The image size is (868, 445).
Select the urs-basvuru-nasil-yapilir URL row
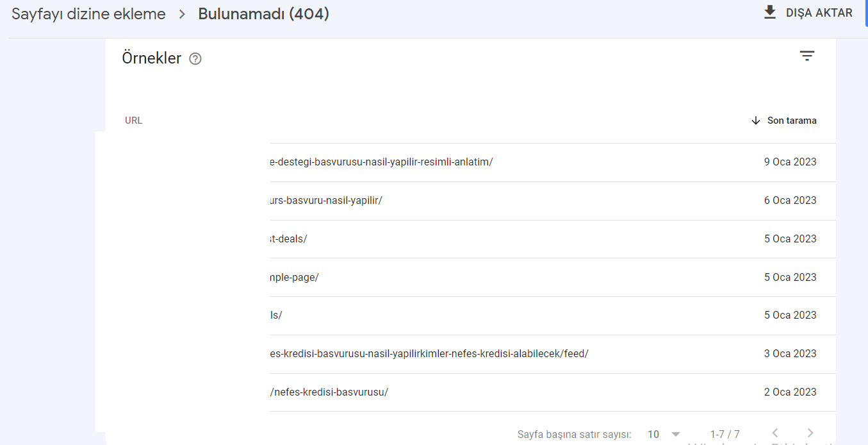coord(471,201)
